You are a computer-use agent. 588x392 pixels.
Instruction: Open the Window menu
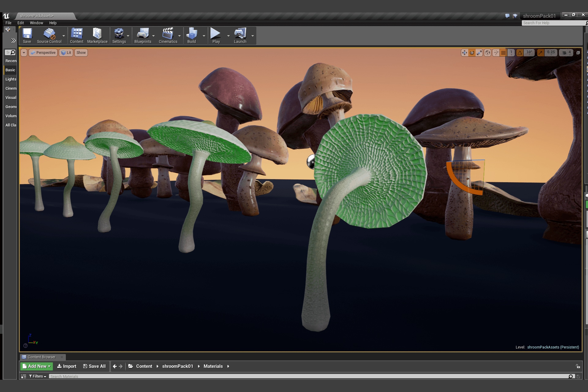pos(36,23)
